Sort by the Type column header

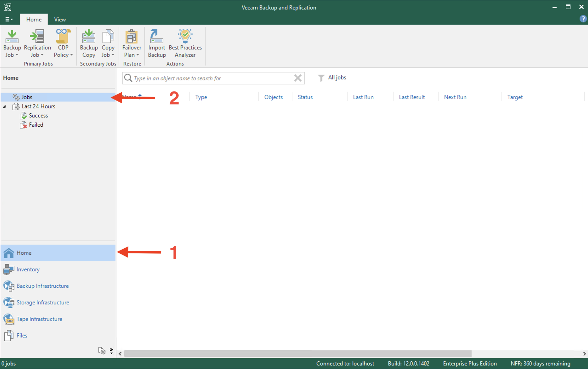[201, 97]
